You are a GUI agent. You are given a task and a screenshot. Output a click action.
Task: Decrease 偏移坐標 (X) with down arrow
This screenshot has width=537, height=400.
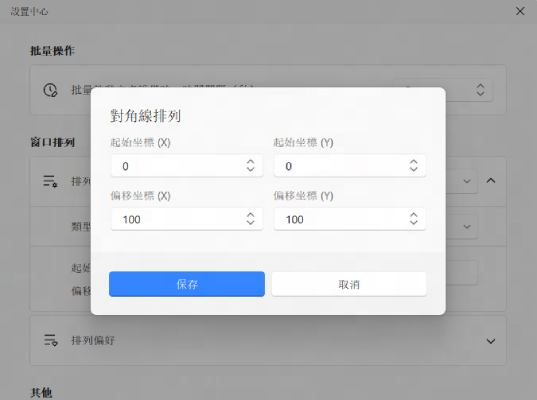250,223
